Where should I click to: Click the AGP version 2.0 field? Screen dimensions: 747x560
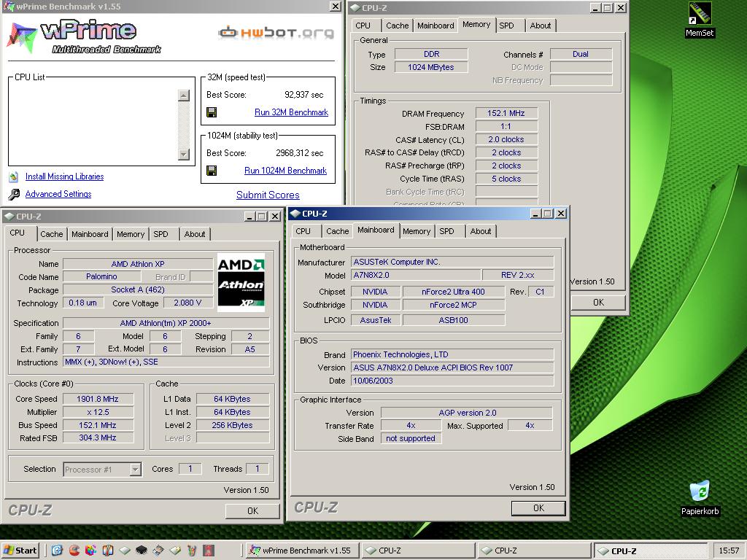pyautogui.click(x=467, y=413)
